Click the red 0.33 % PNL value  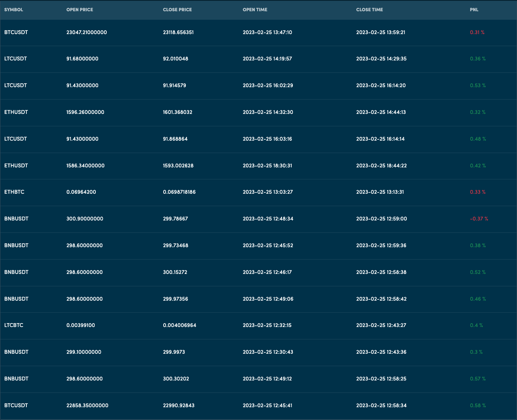[x=478, y=192]
